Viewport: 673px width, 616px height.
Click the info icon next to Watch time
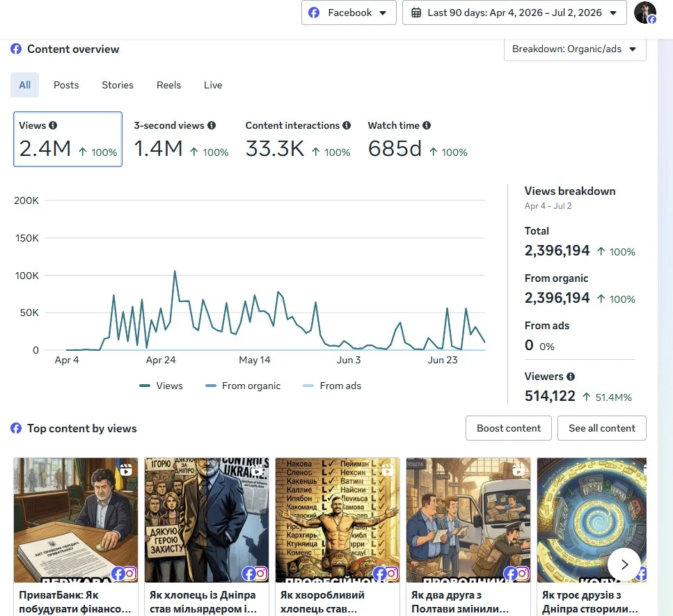click(427, 125)
